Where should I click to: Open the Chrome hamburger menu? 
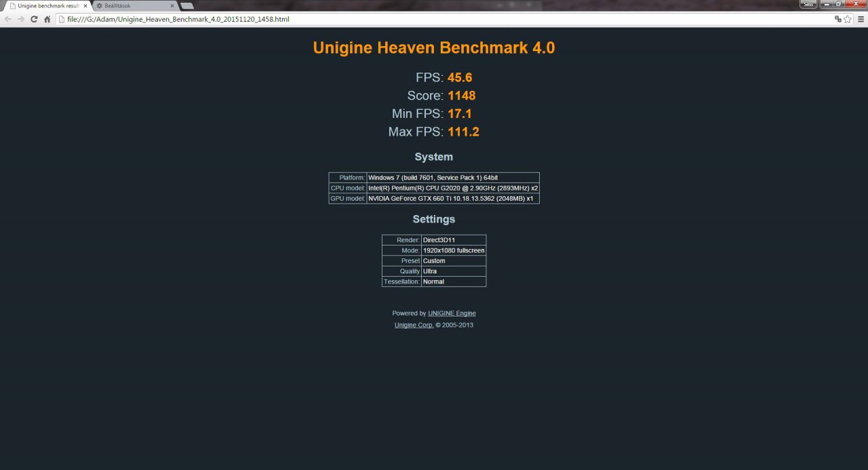tap(861, 19)
